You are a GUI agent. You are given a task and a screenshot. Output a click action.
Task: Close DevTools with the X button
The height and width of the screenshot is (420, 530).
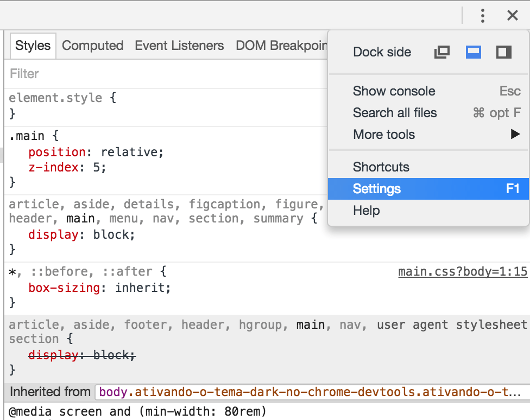tap(513, 16)
